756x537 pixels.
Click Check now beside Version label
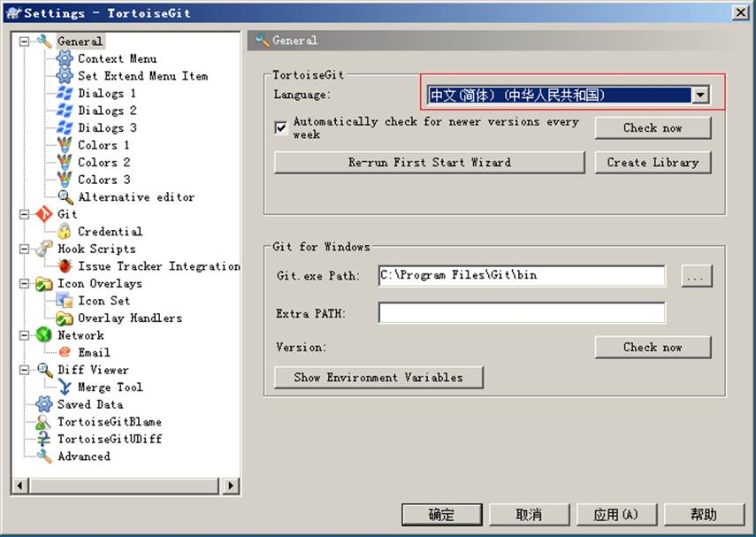(653, 347)
